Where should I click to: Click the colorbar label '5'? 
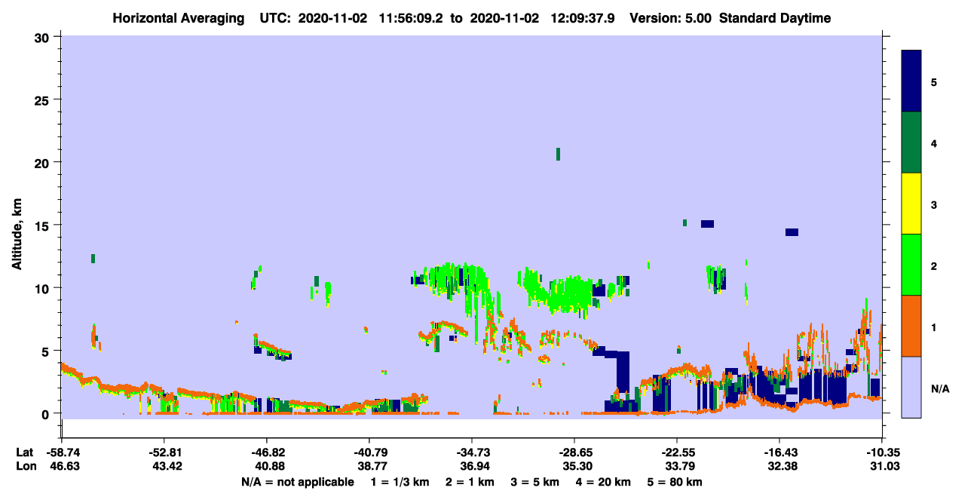point(934,82)
